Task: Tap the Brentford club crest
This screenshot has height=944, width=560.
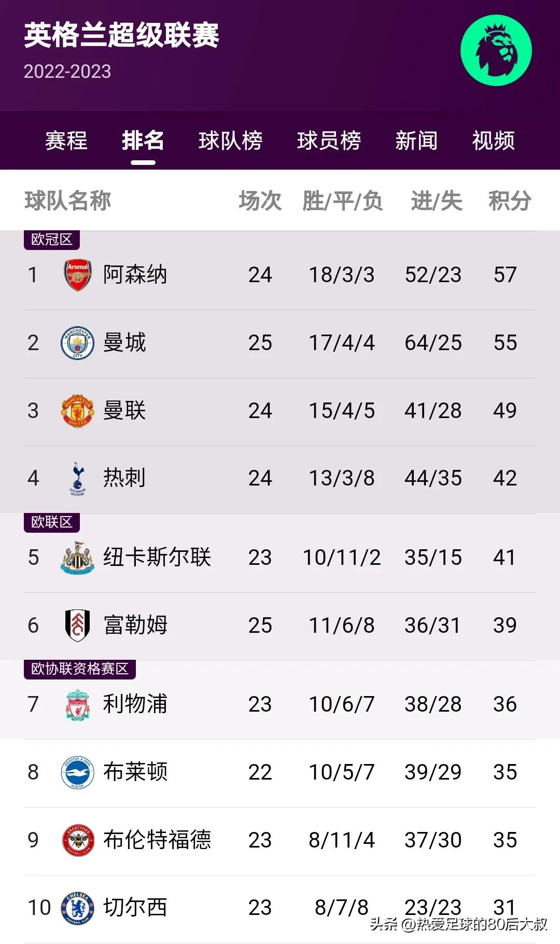Action: click(x=78, y=840)
